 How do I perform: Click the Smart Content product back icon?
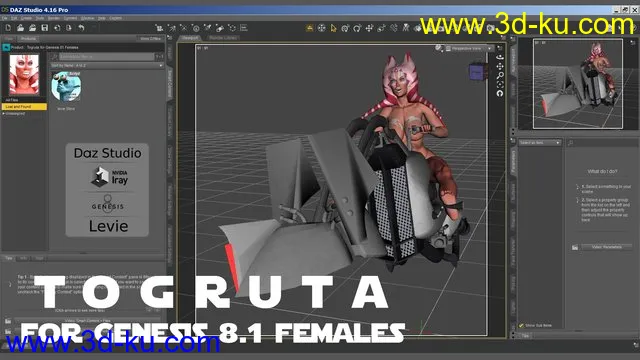[x=6, y=47]
